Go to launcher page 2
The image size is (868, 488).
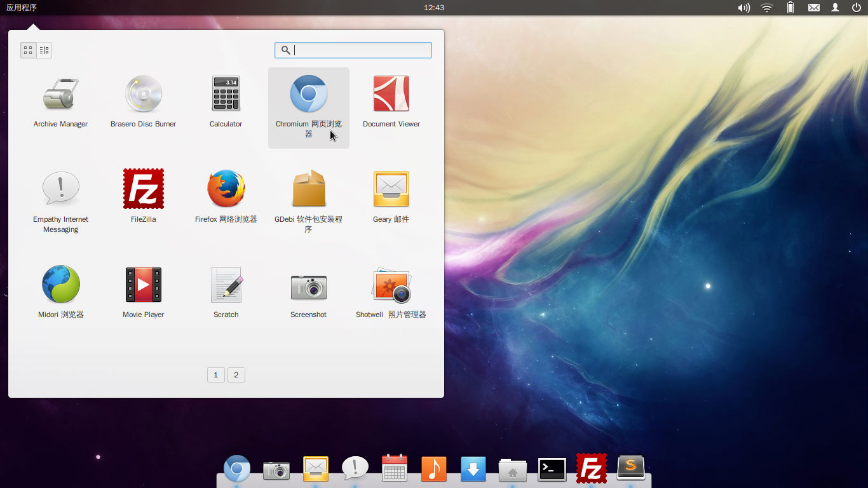[236, 375]
